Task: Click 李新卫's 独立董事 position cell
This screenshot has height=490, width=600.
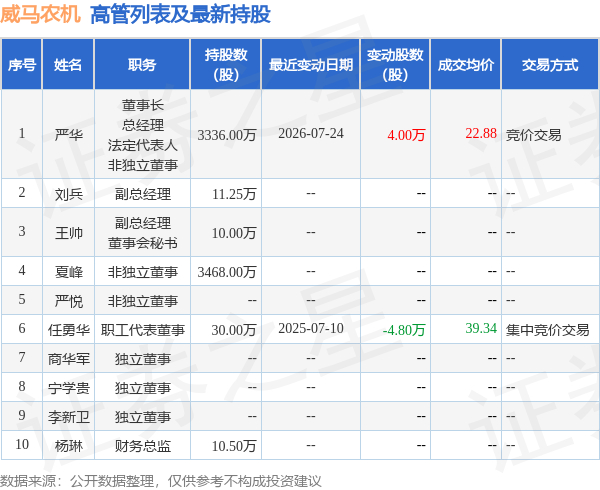Action: coord(143,417)
